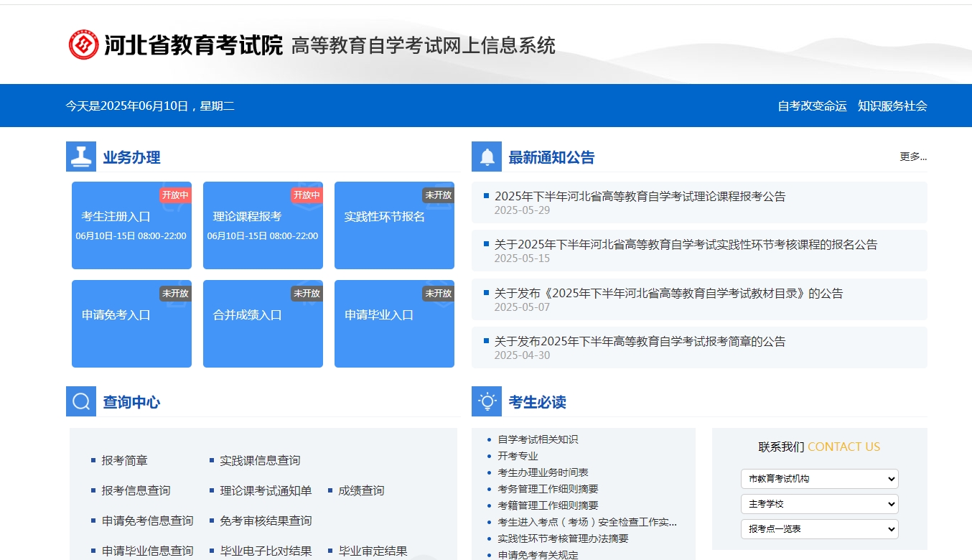
Task: Click the magnifier icon of 查询中心
Action: pos(81,401)
